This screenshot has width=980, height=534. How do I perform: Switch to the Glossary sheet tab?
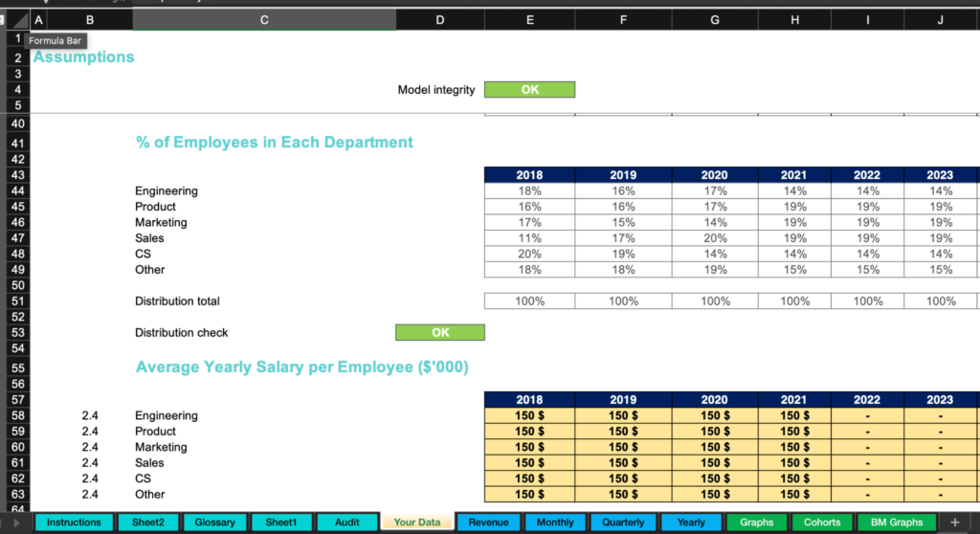tap(214, 523)
